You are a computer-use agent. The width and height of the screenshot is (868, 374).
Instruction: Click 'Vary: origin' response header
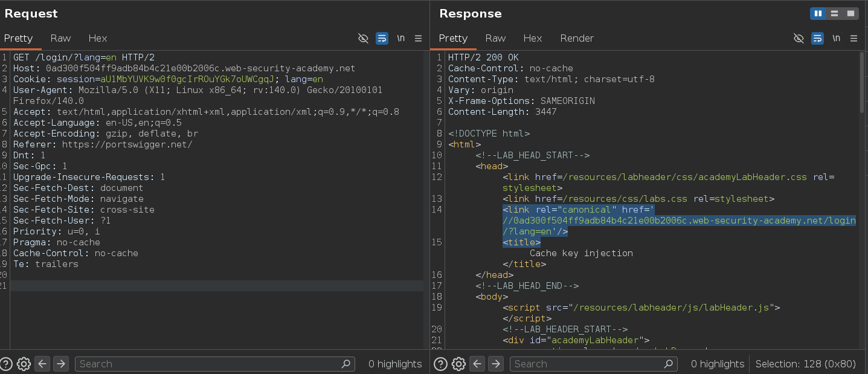[x=481, y=90]
